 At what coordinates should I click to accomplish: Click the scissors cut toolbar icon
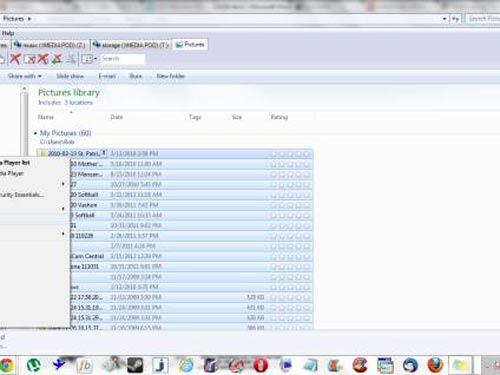(71, 59)
